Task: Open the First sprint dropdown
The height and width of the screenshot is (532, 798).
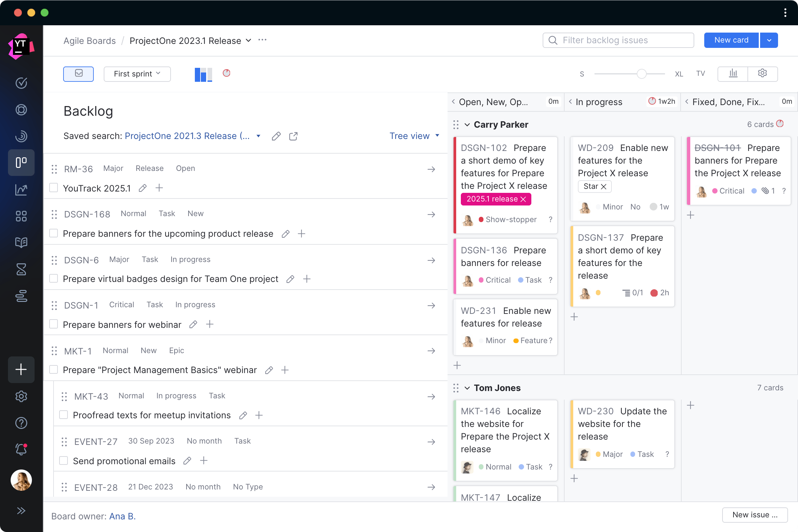Action: pos(137,74)
